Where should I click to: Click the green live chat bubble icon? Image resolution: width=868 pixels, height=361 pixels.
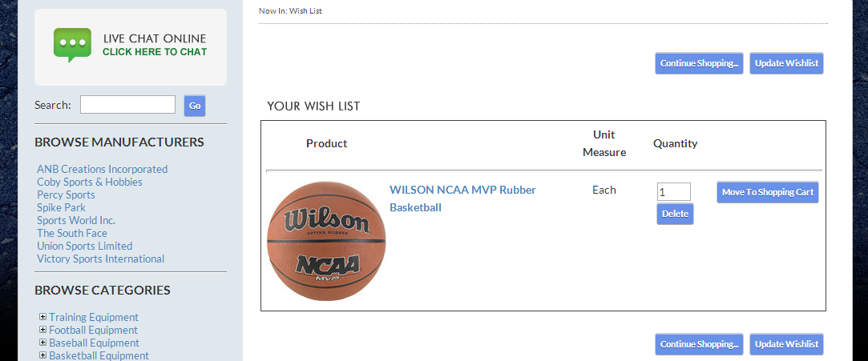click(72, 45)
